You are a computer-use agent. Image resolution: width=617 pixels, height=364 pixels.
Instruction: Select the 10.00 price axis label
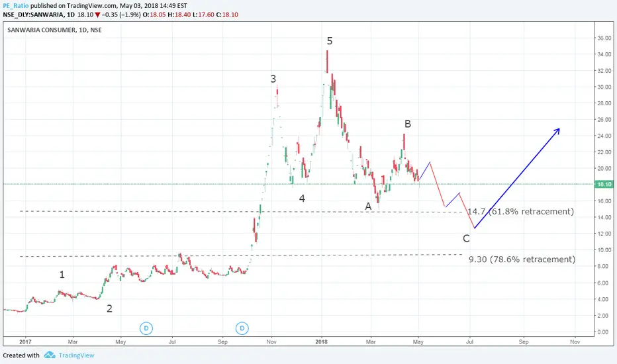[604, 250]
